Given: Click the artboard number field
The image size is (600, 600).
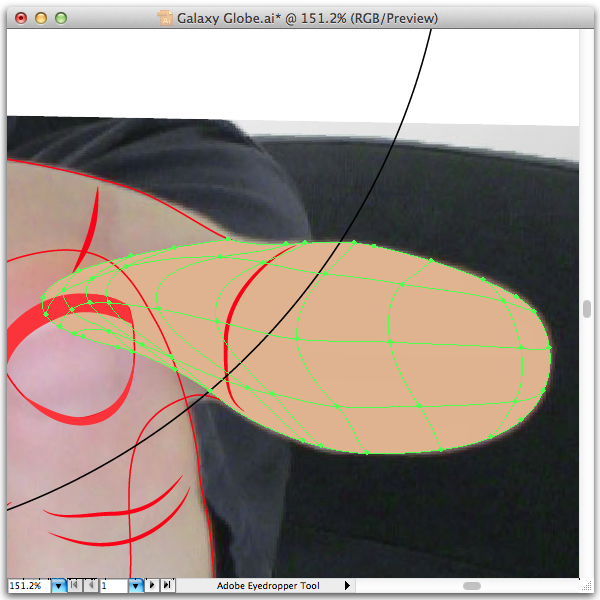Looking at the screenshot, I should (114, 585).
